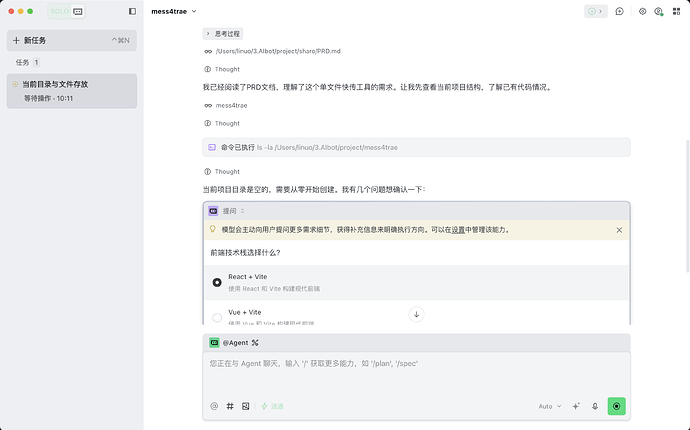This screenshot has width=690, height=430.
Task: Click the purple 提问 agent icon
Action: coord(213,211)
